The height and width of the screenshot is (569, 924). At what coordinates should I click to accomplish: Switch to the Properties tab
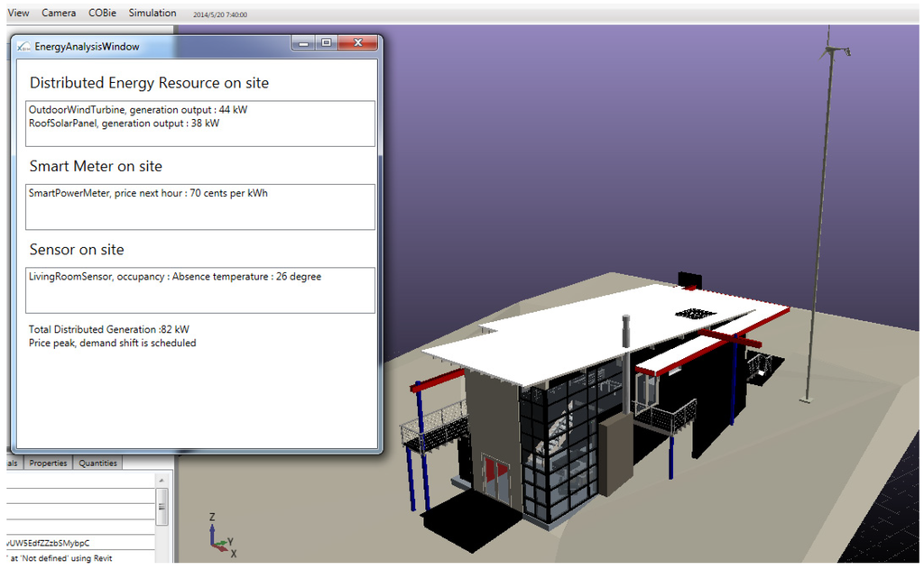pyautogui.click(x=48, y=463)
